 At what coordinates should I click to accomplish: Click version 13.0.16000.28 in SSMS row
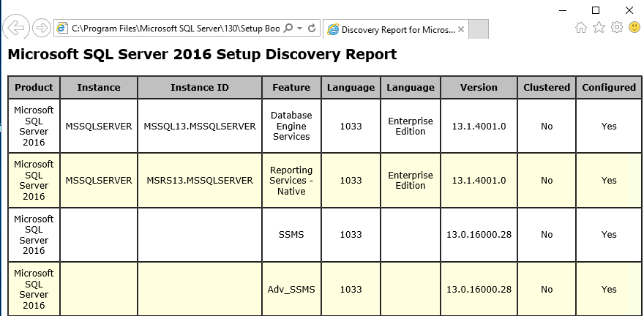click(x=479, y=234)
